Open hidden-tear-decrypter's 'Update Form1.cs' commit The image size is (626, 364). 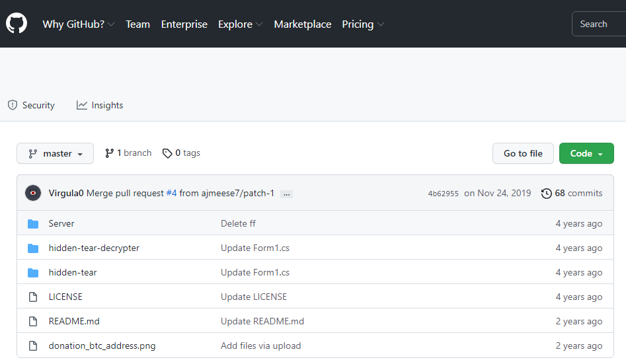click(x=255, y=248)
